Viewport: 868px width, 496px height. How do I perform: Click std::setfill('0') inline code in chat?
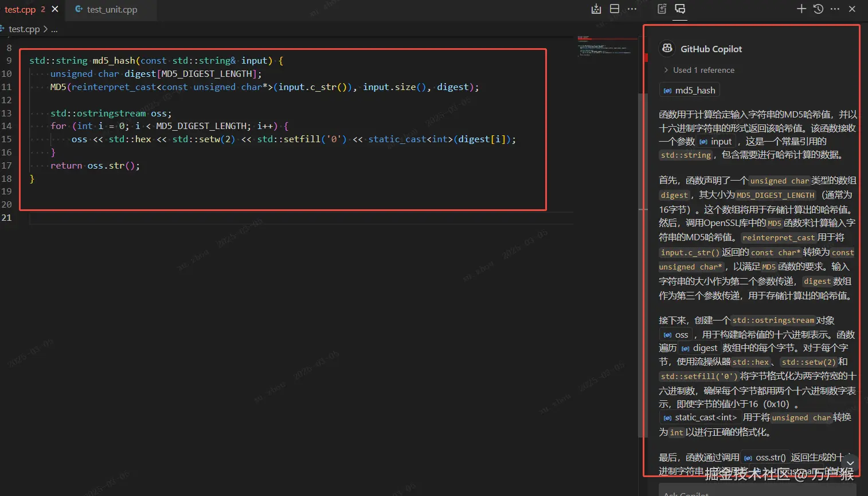coord(699,377)
